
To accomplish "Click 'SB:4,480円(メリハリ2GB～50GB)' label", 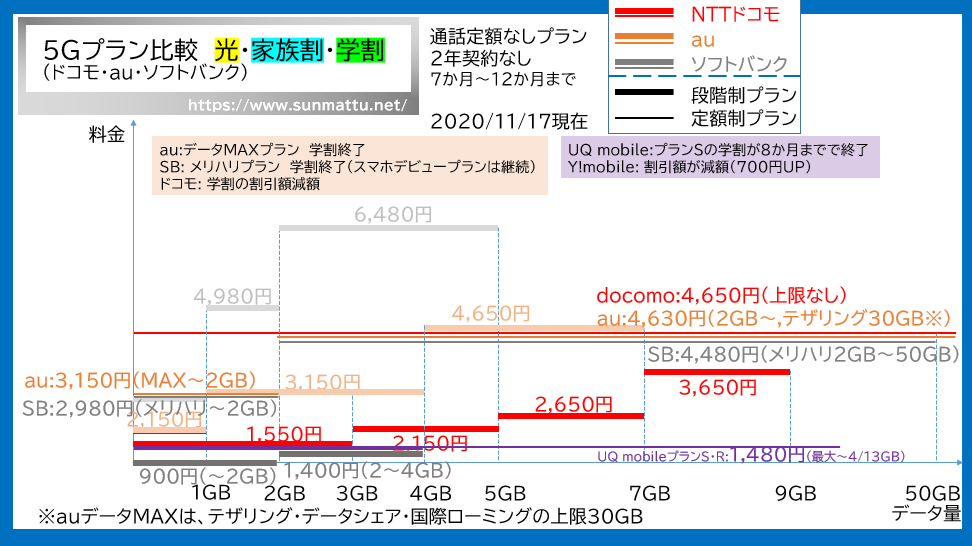I will point(803,354).
